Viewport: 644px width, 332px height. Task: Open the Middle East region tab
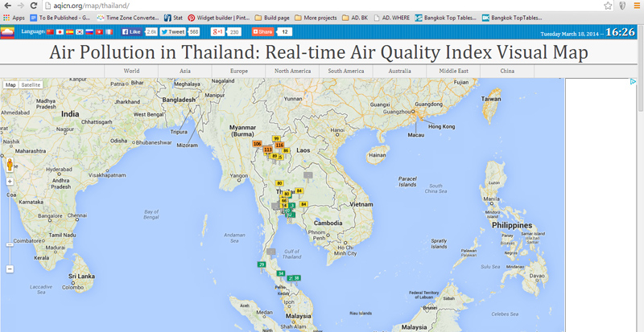tap(453, 71)
